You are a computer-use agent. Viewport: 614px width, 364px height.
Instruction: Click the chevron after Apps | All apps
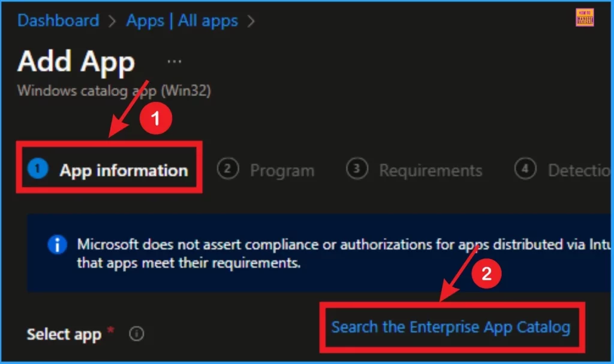click(x=251, y=21)
